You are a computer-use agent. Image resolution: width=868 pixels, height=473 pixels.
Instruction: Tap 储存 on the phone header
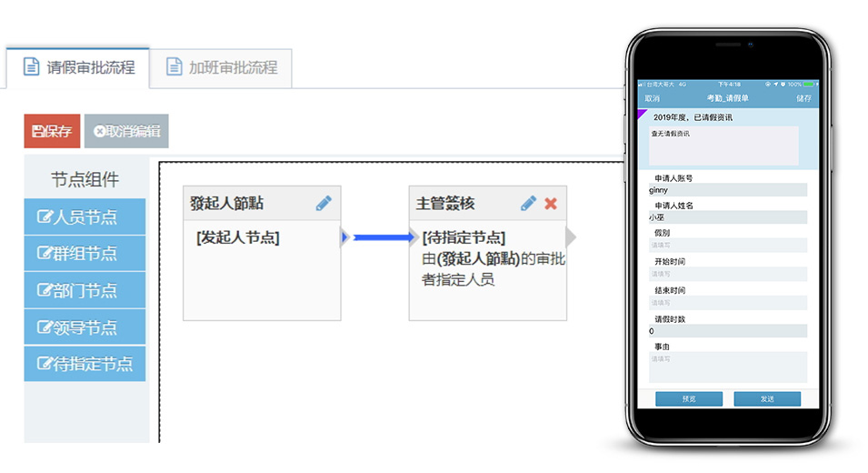click(803, 98)
